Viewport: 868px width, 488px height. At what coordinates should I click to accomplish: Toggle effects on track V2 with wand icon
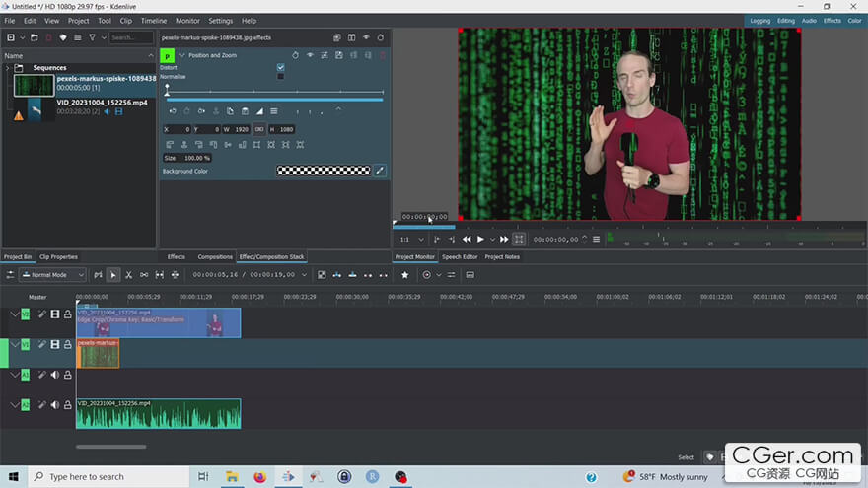[x=42, y=314]
